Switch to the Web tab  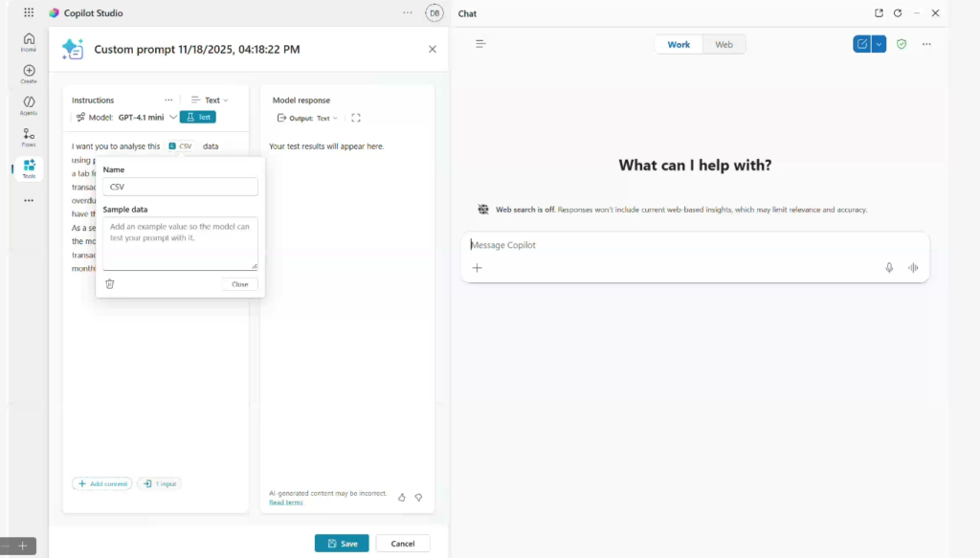(x=724, y=44)
